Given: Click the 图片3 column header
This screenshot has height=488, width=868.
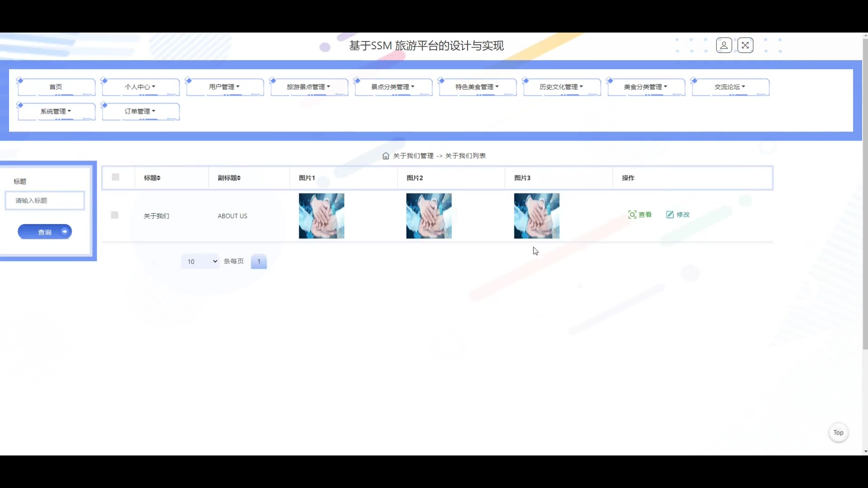Looking at the screenshot, I should click(523, 178).
